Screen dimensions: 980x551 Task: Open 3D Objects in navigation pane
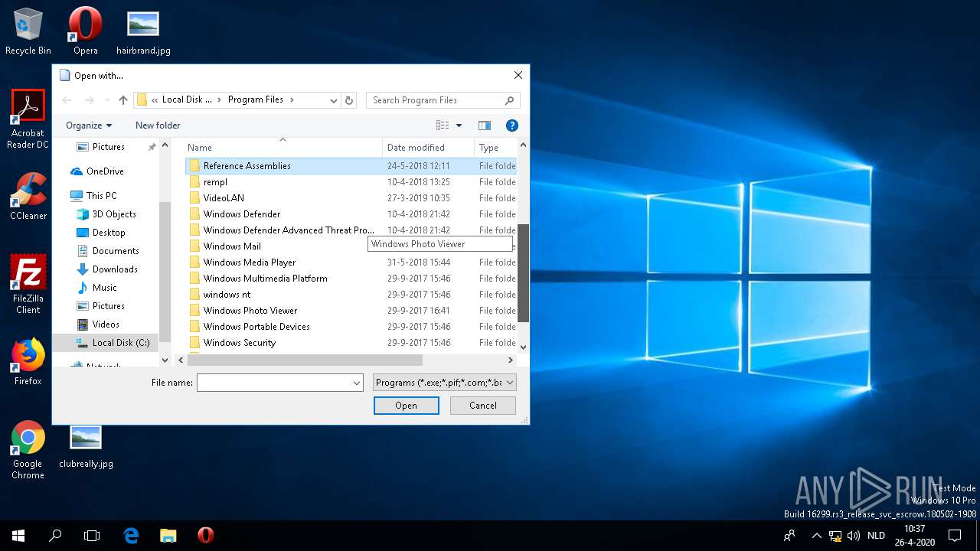click(x=114, y=214)
